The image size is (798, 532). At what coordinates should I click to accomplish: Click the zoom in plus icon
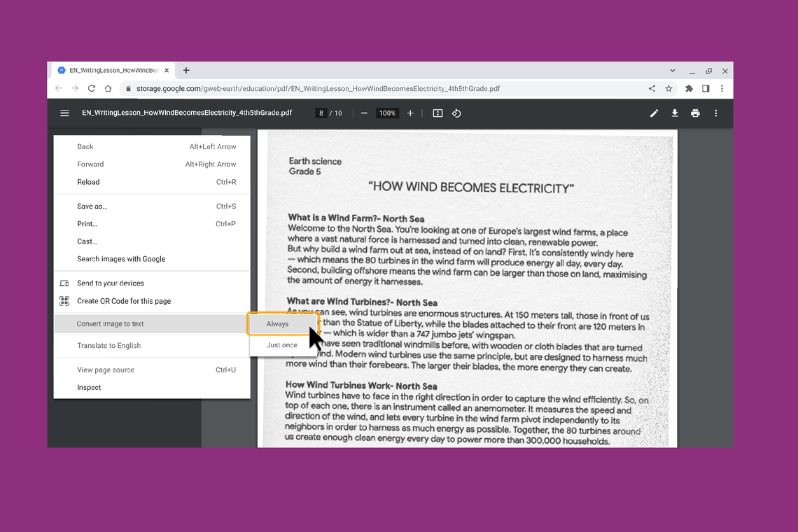410,113
